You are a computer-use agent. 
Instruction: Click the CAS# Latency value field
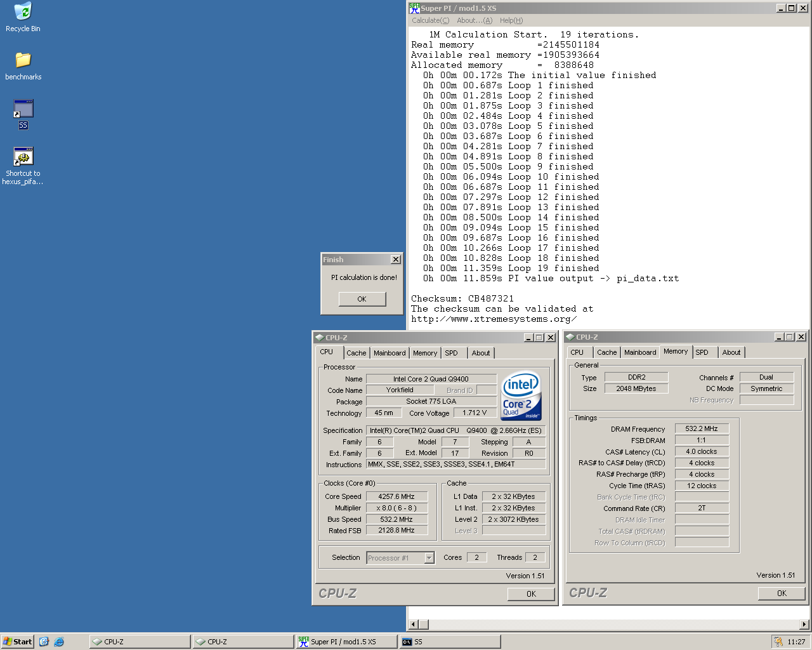coord(702,451)
